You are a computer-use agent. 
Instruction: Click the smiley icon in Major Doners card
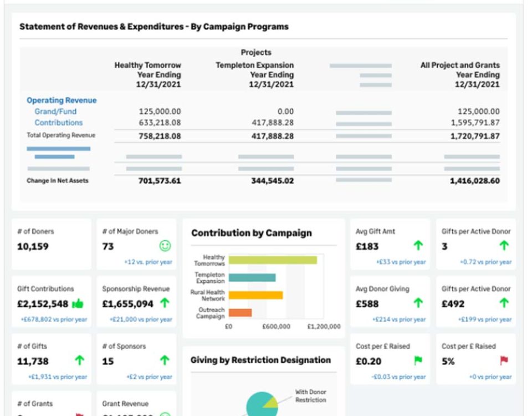[165, 246]
